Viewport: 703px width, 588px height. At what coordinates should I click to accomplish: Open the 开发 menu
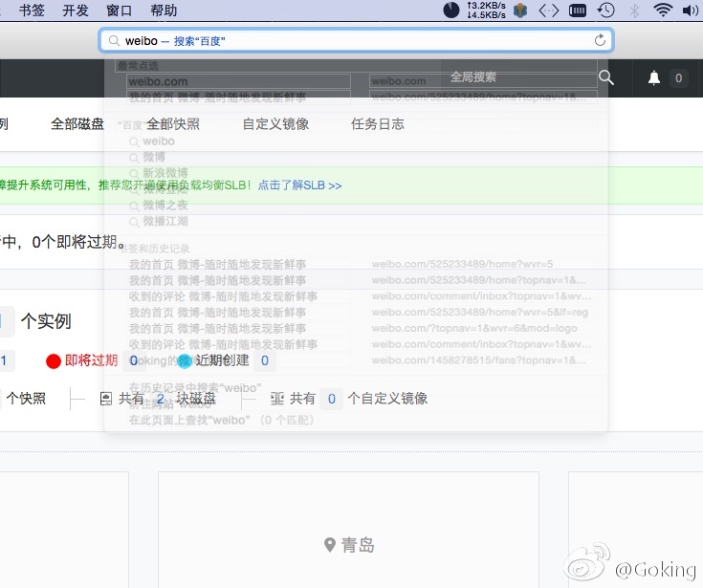[x=76, y=10]
